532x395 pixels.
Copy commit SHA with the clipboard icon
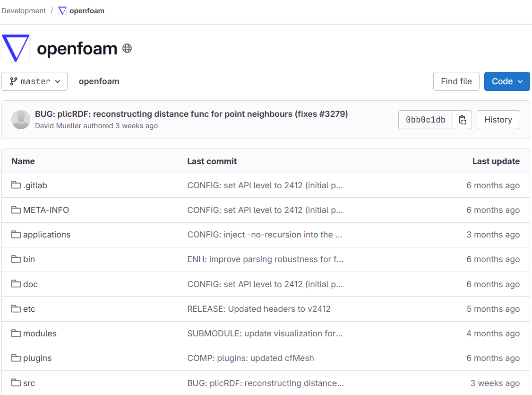click(463, 120)
